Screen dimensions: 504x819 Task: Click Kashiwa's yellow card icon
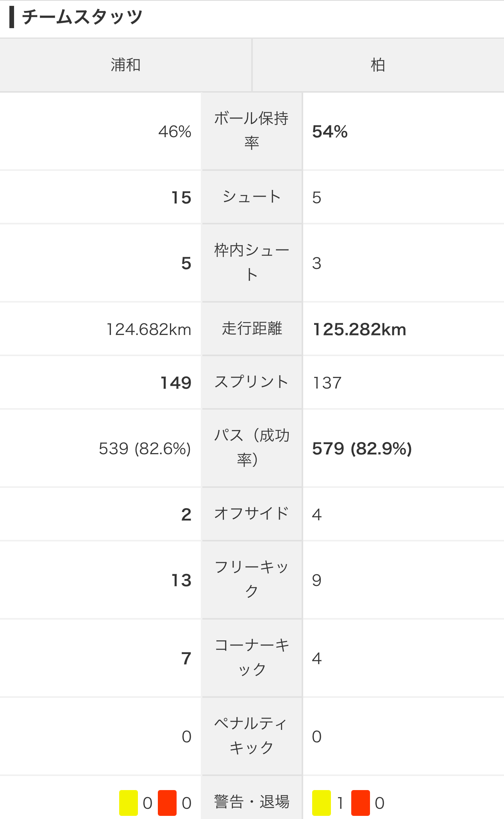[322, 803]
